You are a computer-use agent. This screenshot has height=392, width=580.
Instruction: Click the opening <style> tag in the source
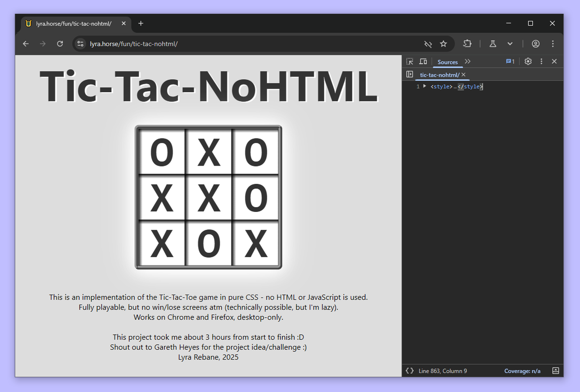tap(441, 86)
